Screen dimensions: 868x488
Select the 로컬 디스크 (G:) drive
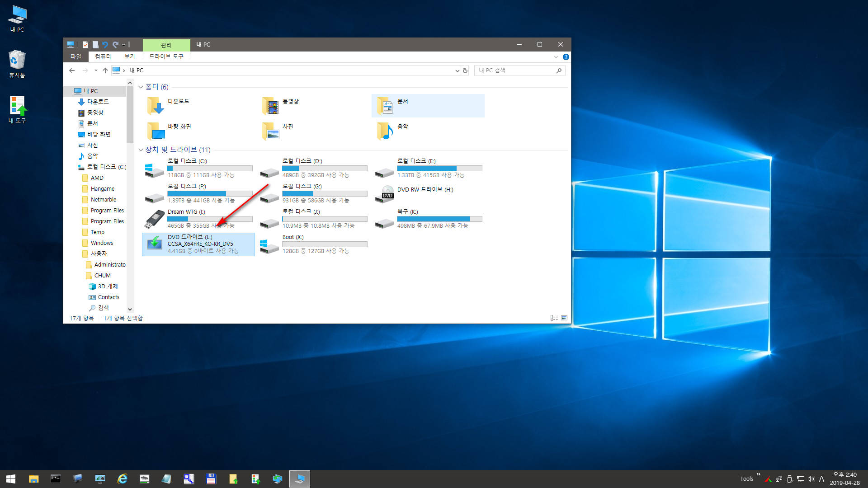[313, 193]
